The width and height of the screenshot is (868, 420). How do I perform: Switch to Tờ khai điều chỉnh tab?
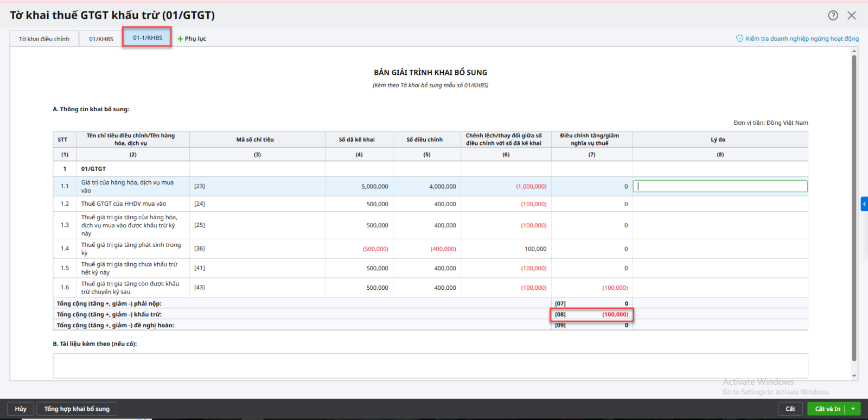(44, 39)
